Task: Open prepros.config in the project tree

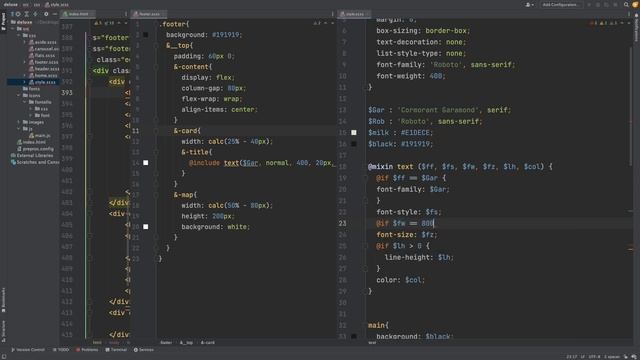Action: tap(36, 149)
